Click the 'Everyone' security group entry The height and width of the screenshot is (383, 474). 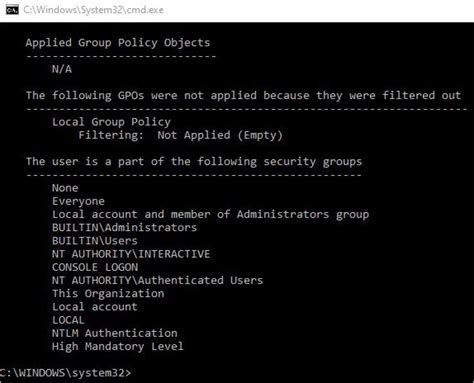[x=78, y=201]
